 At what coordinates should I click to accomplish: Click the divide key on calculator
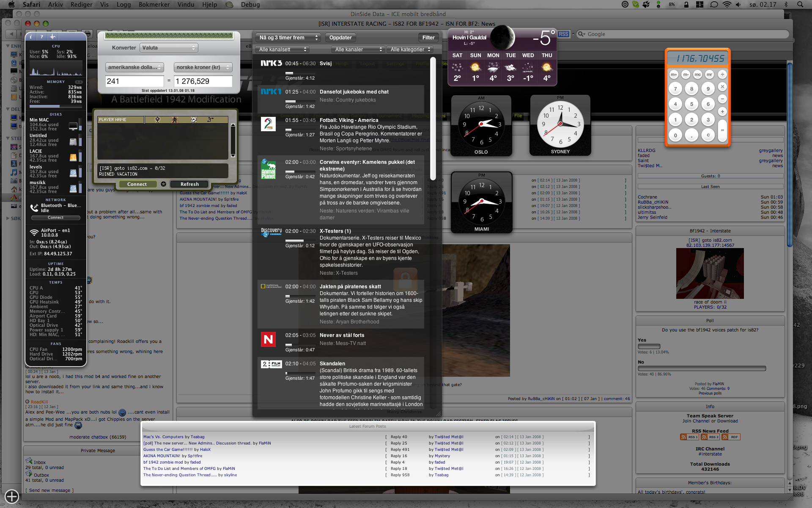(722, 75)
